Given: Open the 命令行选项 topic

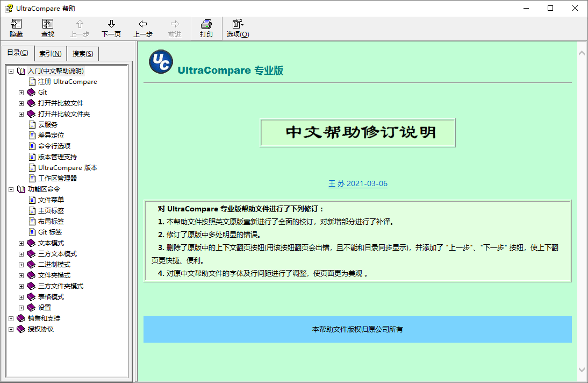Looking at the screenshot, I should pyautogui.click(x=54, y=146).
